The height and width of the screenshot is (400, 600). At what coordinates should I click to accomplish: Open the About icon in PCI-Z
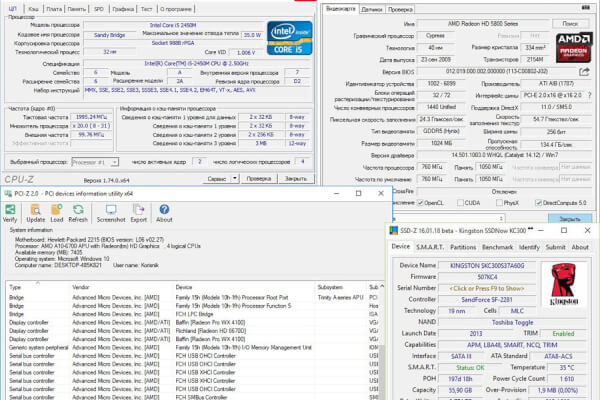(164, 213)
